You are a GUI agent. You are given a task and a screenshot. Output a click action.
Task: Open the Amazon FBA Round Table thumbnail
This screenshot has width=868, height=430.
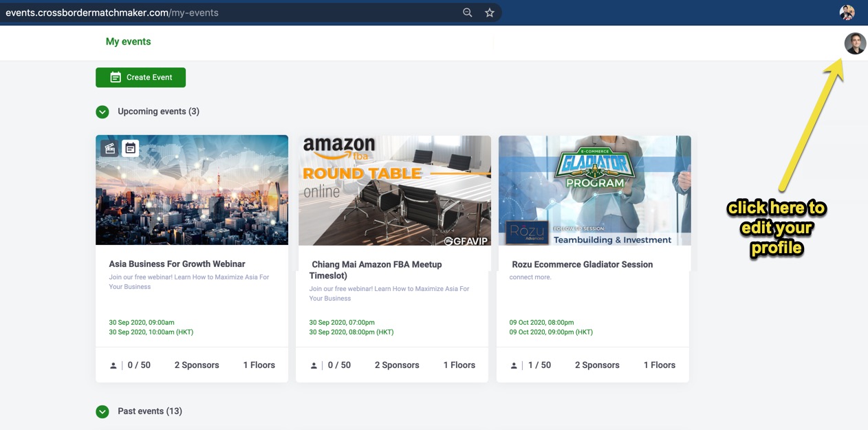[395, 191]
